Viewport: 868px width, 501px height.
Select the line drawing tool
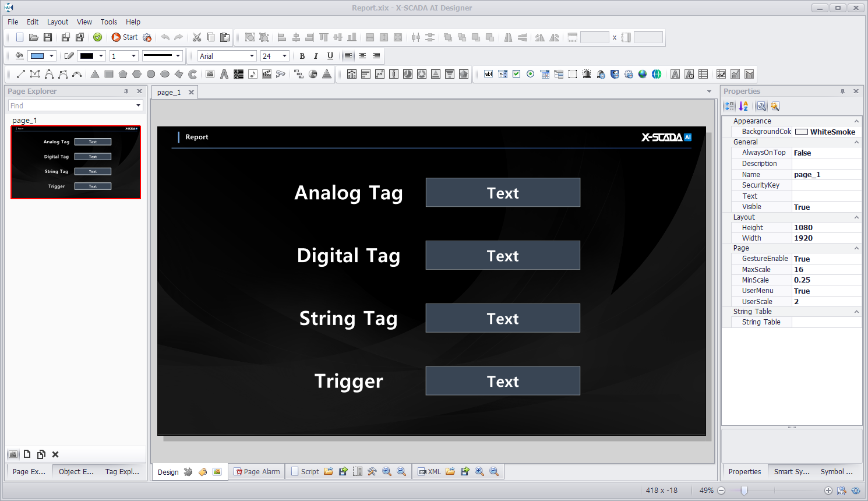20,74
